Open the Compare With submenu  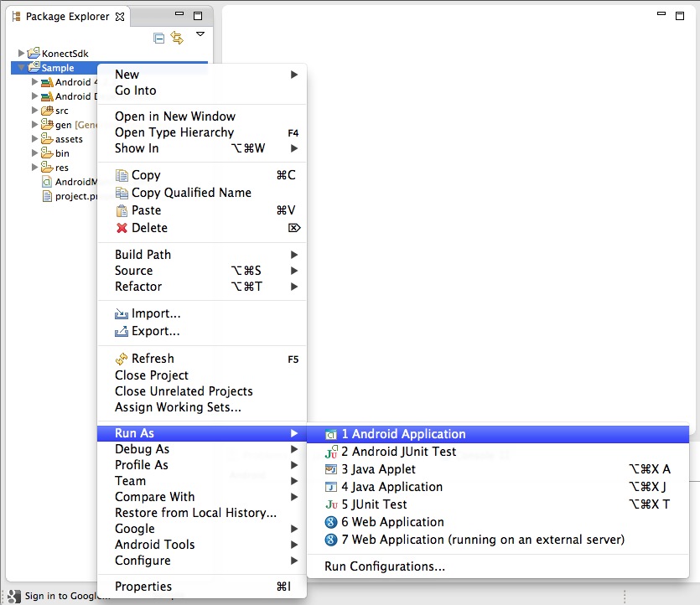202,497
